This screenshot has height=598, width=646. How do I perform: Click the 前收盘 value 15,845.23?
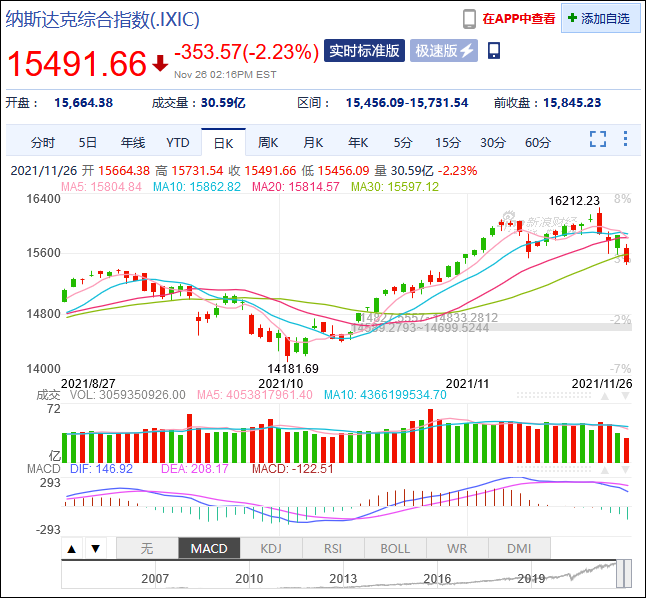pos(572,103)
